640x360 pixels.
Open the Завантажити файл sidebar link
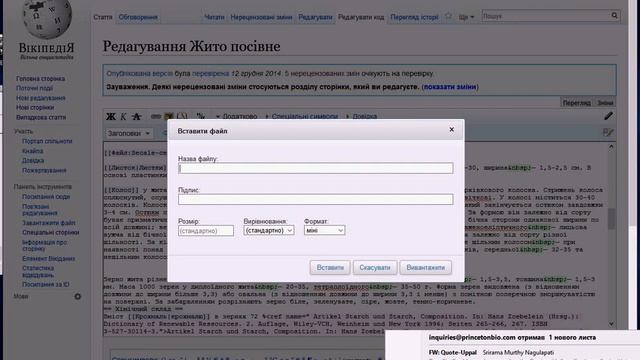(49, 223)
